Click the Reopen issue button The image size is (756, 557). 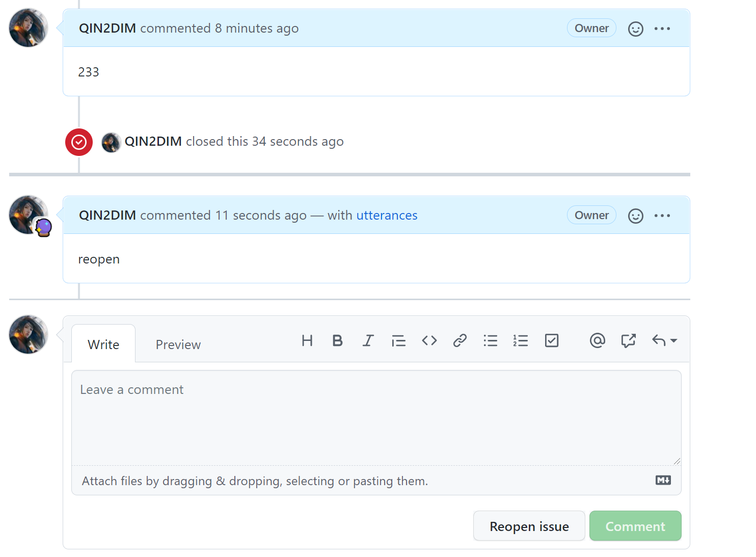pos(529,526)
